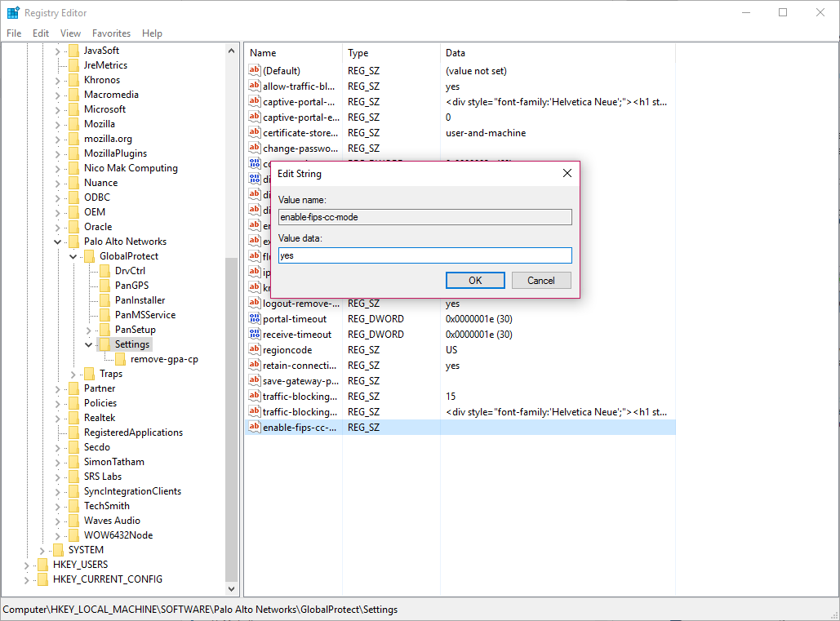Expand the Traps tree node
The width and height of the screenshot is (840, 621).
point(73,374)
